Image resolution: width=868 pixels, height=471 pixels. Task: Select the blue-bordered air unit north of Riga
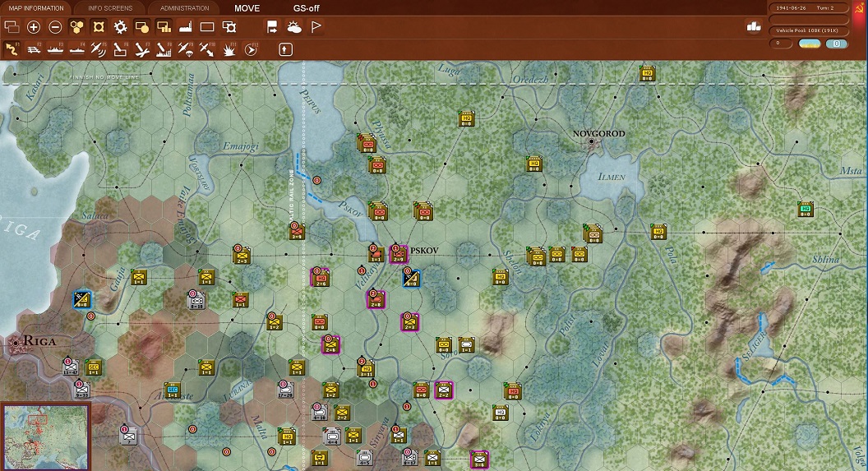(x=82, y=299)
